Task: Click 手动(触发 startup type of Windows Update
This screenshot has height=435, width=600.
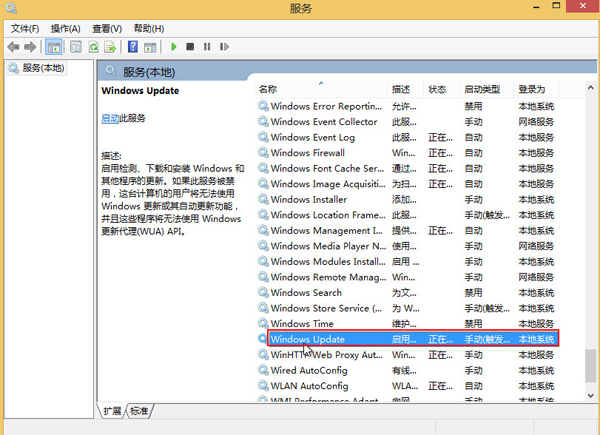Action: tap(487, 339)
